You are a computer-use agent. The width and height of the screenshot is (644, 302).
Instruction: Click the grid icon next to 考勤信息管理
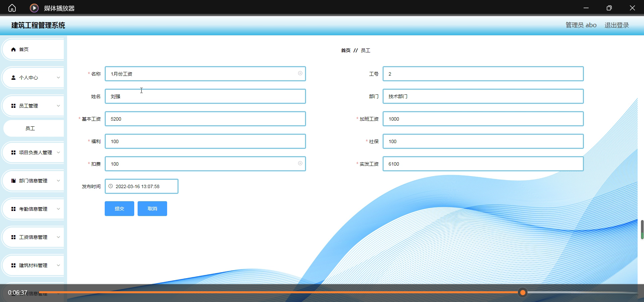tap(13, 209)
